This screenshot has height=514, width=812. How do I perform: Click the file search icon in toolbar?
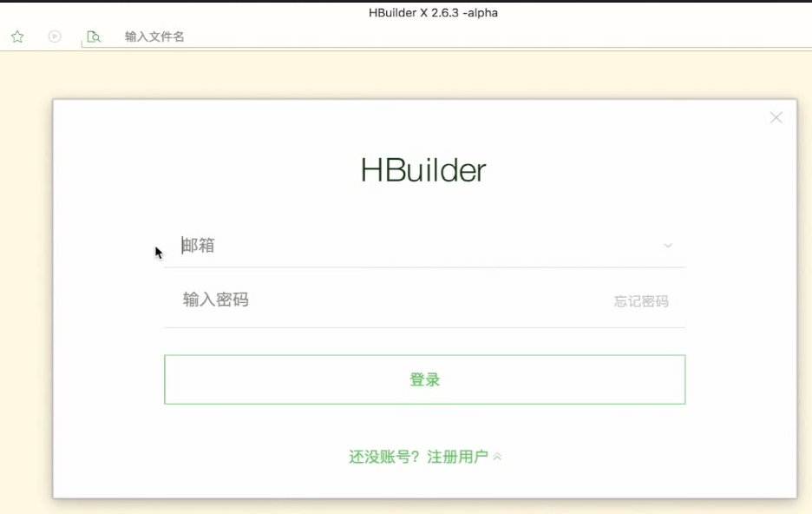[x=94, y=36]
